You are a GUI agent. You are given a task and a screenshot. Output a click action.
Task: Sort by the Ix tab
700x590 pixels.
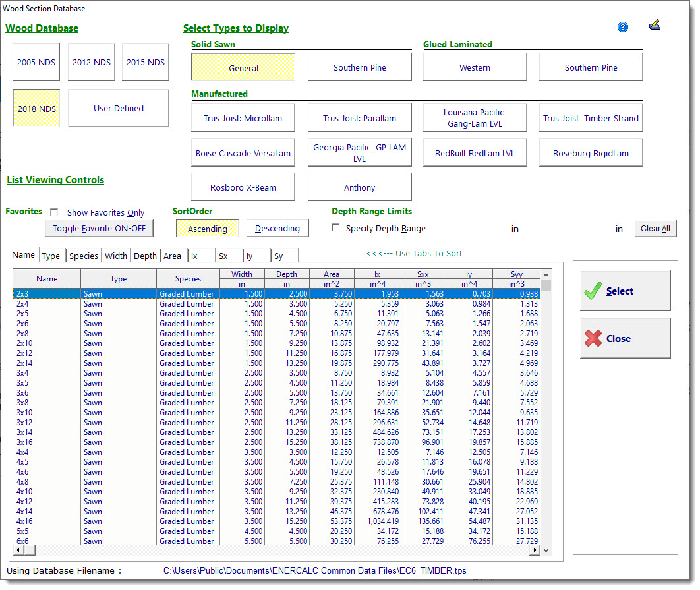[x=194, y=256]
